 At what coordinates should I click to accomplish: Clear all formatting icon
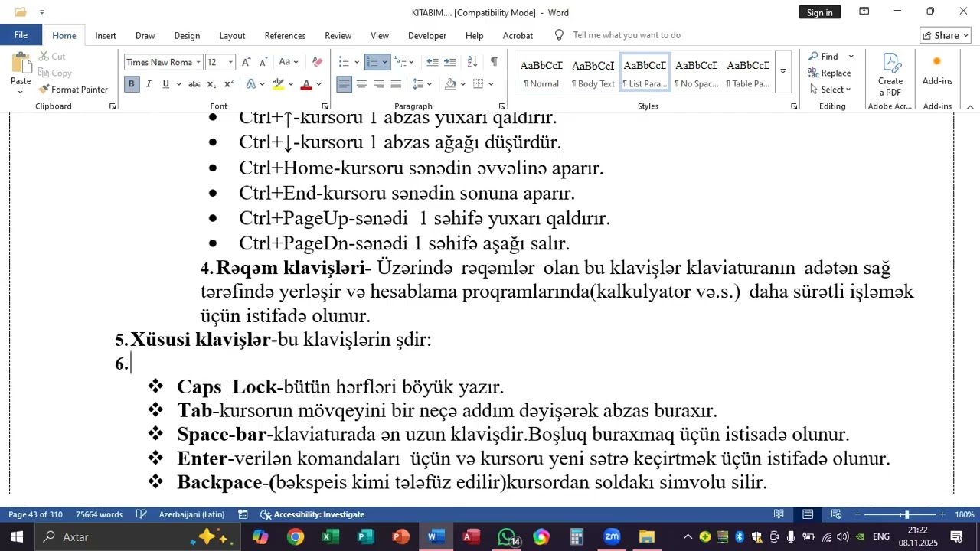pyautogui.click(x=318, y=62)
